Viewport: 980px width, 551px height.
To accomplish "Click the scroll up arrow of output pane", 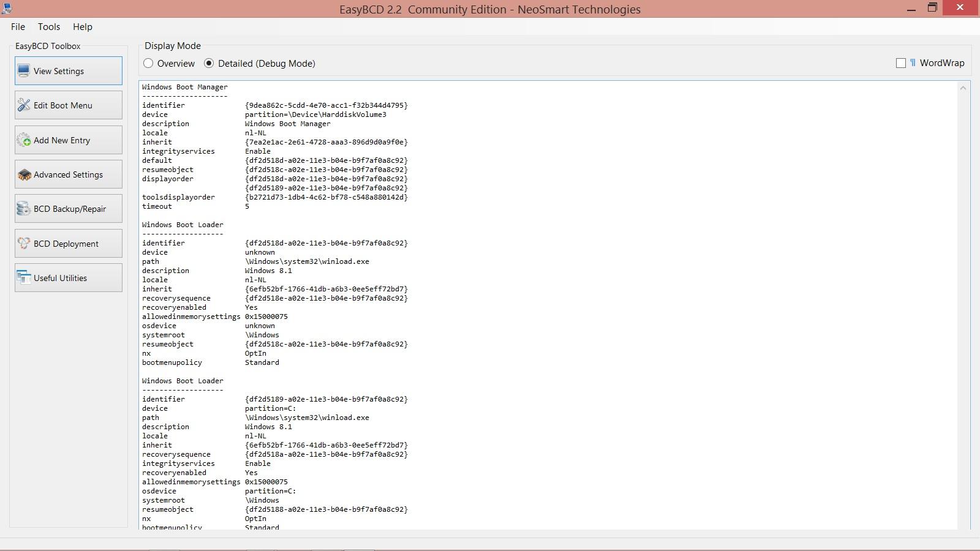I will (x=963, y=88).
